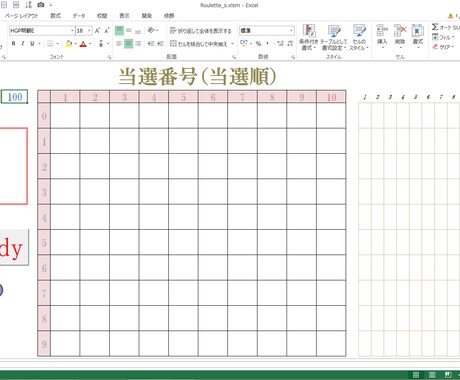Increase indent in alignment group
This screenshot has height=380, width=460.
pyautogui.click(x=160, y=43)
